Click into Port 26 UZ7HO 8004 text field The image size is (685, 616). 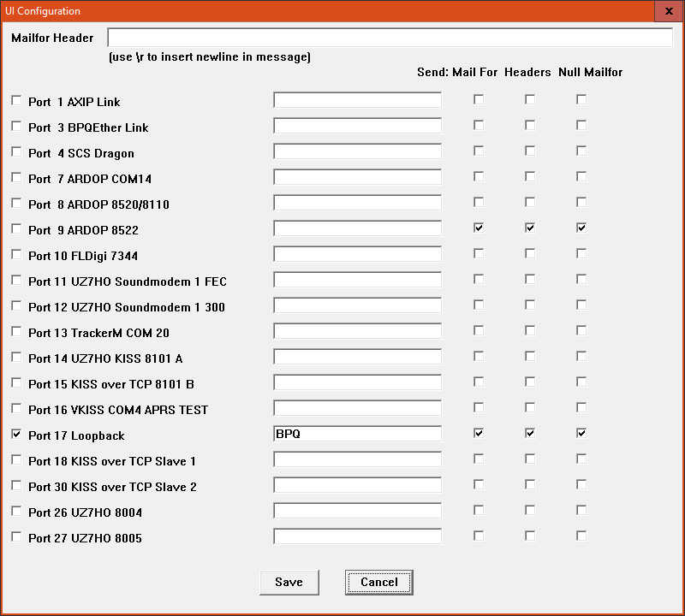coord(357,511)
